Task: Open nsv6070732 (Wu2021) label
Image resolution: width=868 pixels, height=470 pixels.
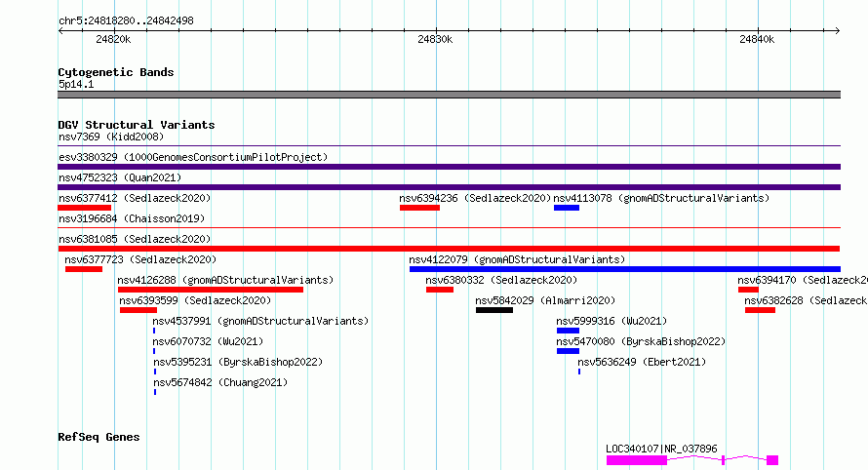Action: 208,341
